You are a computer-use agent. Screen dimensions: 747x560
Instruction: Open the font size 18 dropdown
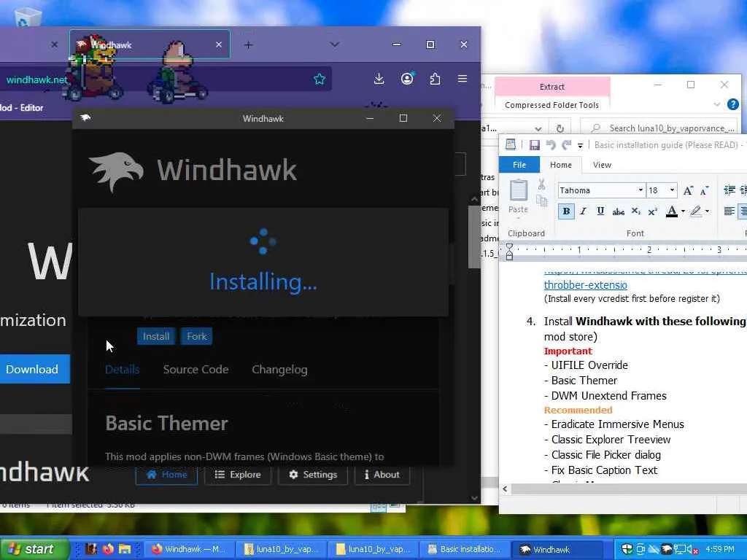(672, 190)
